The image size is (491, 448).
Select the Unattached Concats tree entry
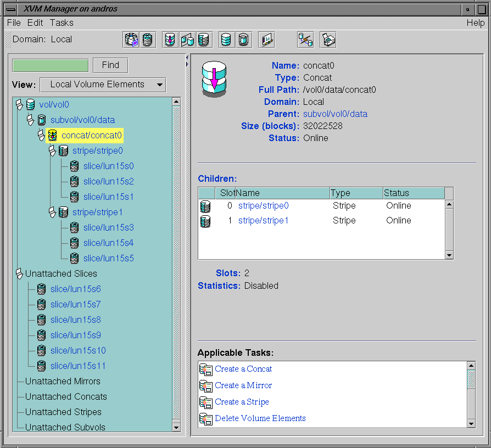coord(66,396)
